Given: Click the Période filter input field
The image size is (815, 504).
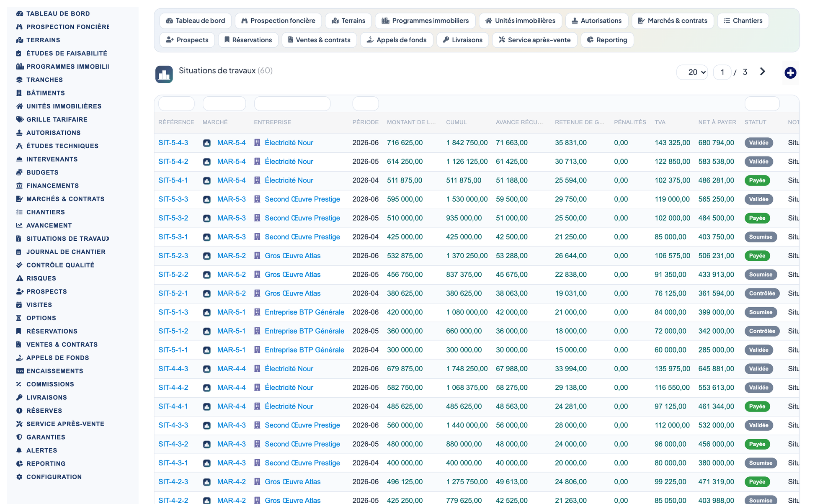Looking at the screenshot, I should click(366, 103).
